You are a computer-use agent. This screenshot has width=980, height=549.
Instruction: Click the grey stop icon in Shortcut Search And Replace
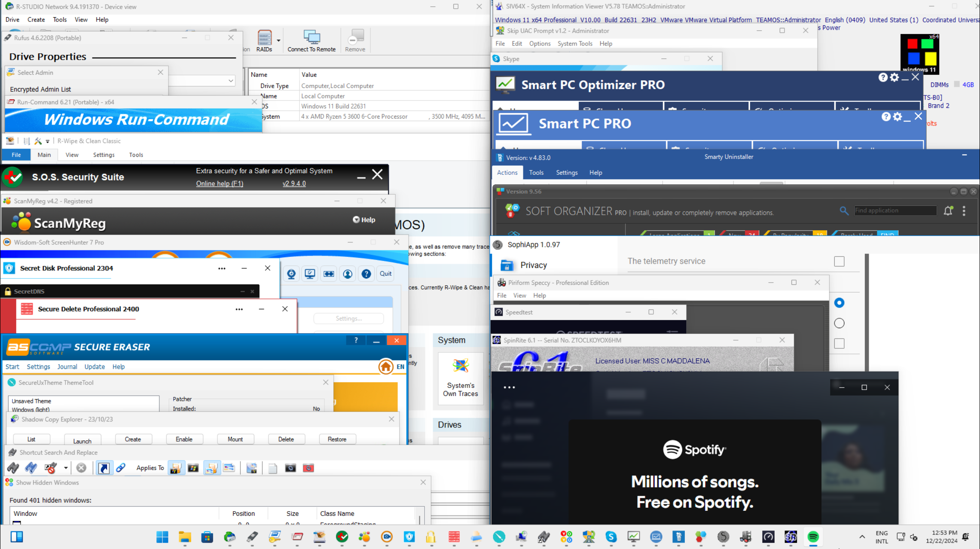(81, 468)
